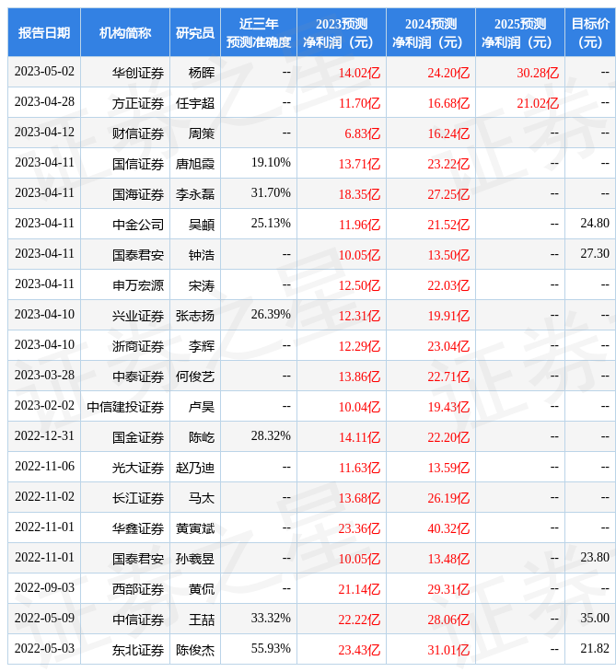Select institution 兴业证券

(x=138, y=317)
